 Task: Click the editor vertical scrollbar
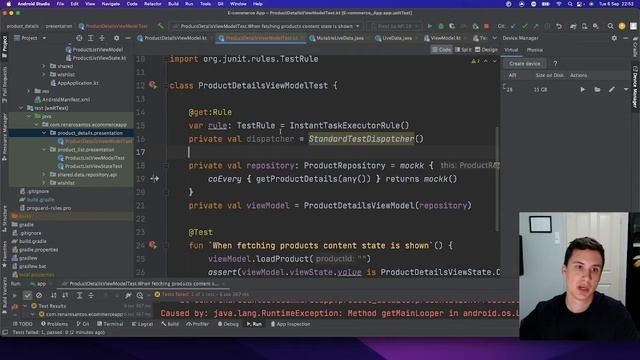(x=497, y=178)
